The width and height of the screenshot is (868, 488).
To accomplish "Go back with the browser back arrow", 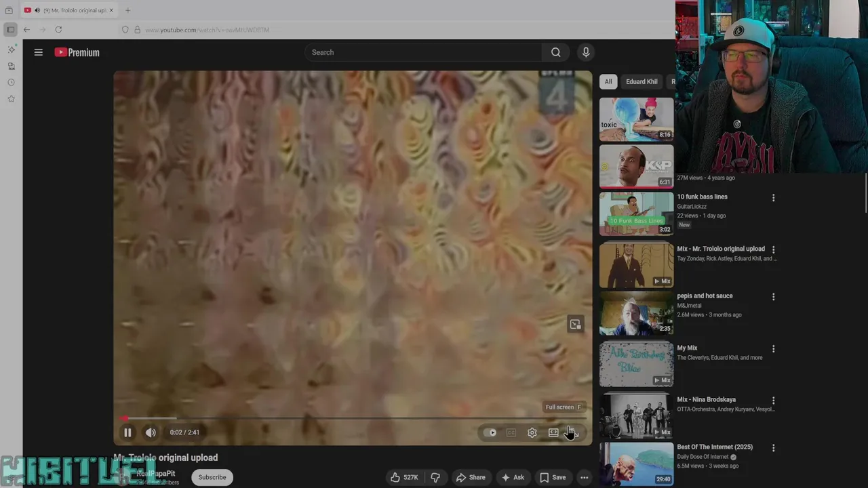I will coord(26,30).
